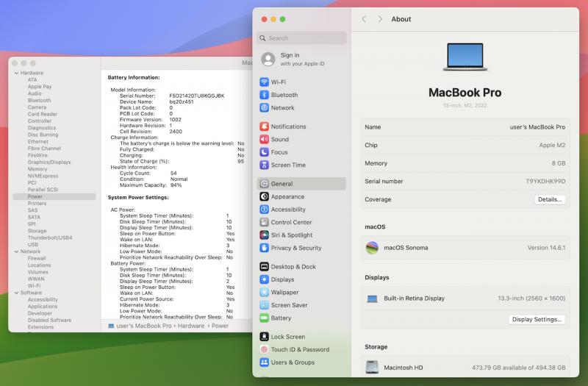Select Storage in the Hardware list

click(x=37, y=231)
